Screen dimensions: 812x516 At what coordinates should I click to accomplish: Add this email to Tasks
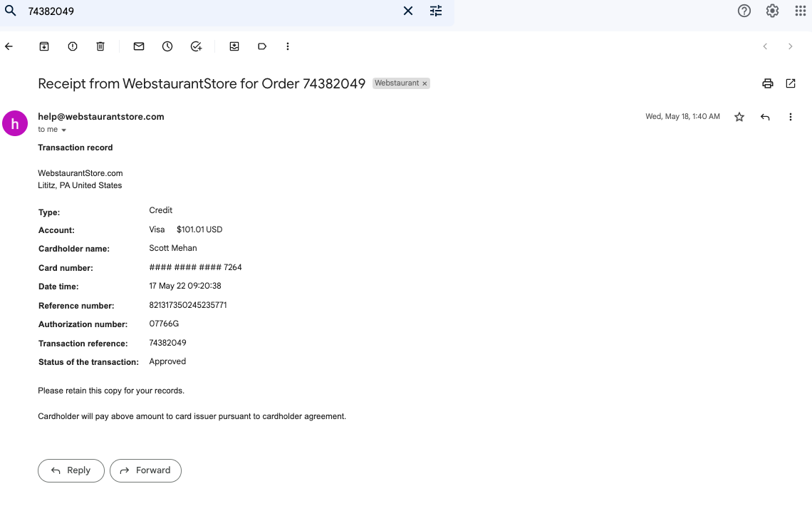(x=196, y=46)
